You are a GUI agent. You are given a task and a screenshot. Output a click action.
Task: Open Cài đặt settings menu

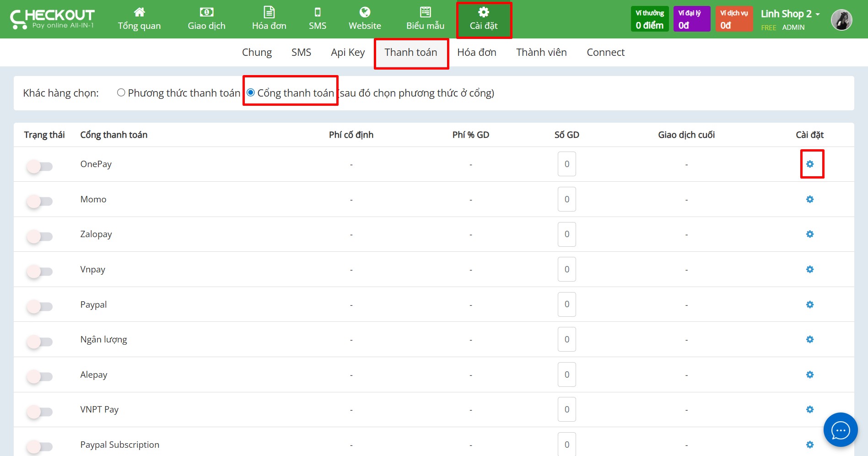click(x=484, y=19)
